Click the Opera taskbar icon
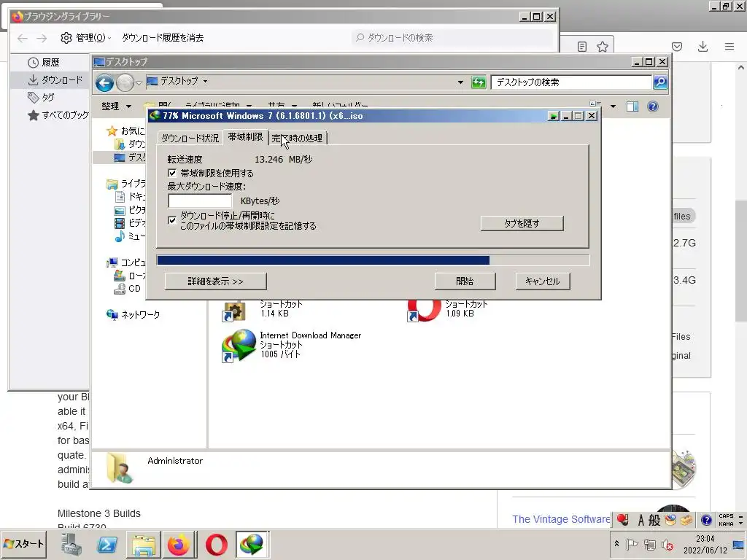747x560 pixels. pyautogui.click(x=216, y=544)
